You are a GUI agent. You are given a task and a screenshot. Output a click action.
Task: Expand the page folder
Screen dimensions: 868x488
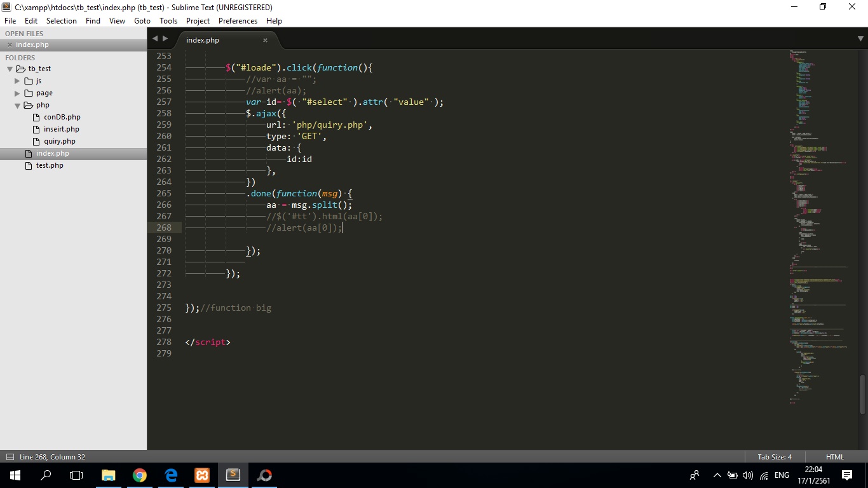coord(17,93)
